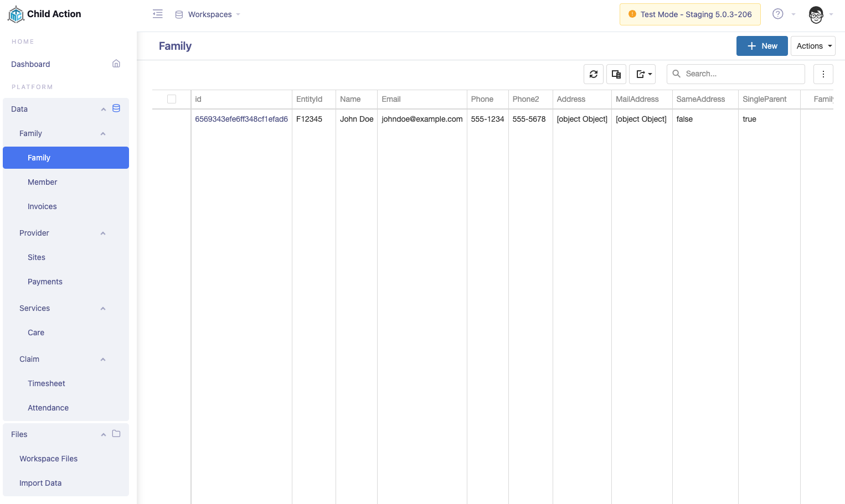Click the Files folder icon

click(116, 434)
